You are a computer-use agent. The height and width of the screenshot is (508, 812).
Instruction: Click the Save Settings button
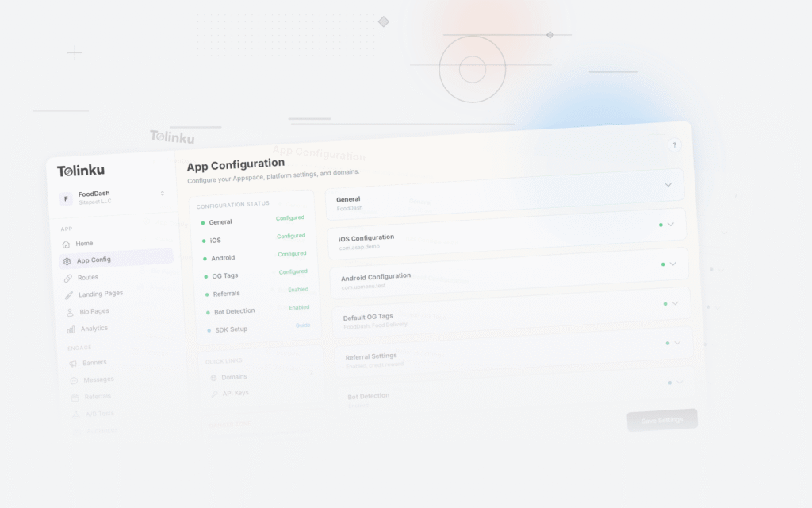point(661,419)
